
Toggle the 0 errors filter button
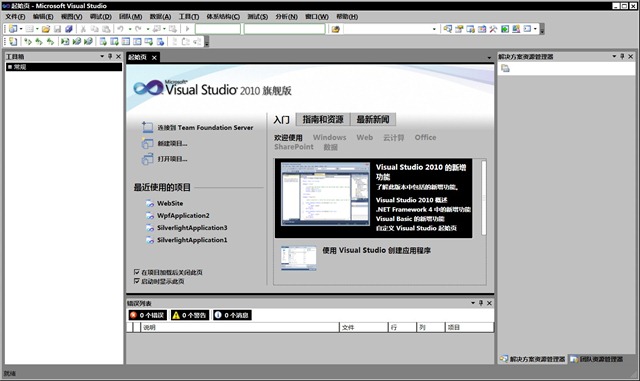[147, 315]
